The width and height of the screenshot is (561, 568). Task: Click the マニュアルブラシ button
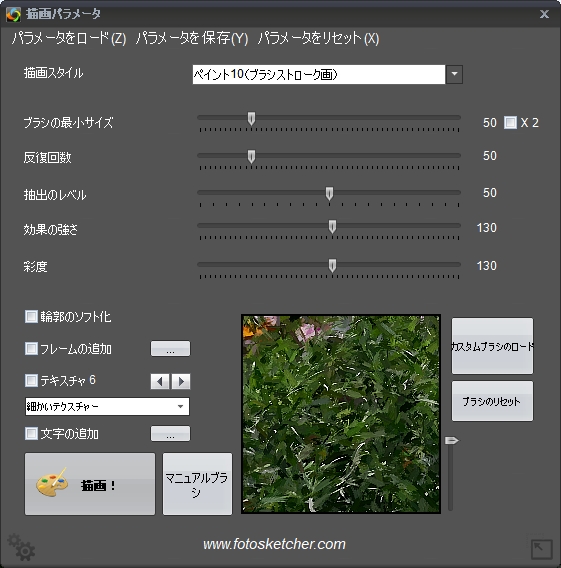(x=197, y=484)
